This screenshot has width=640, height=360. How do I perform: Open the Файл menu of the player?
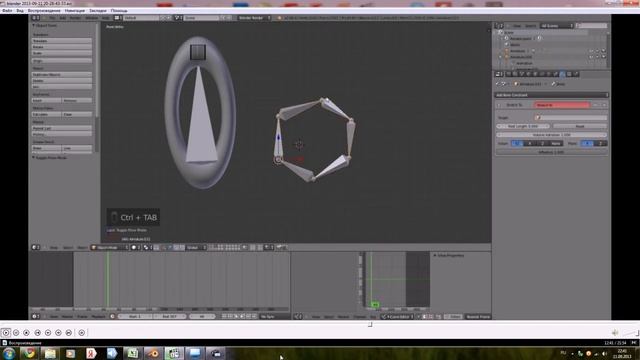[x=7, y=11]
